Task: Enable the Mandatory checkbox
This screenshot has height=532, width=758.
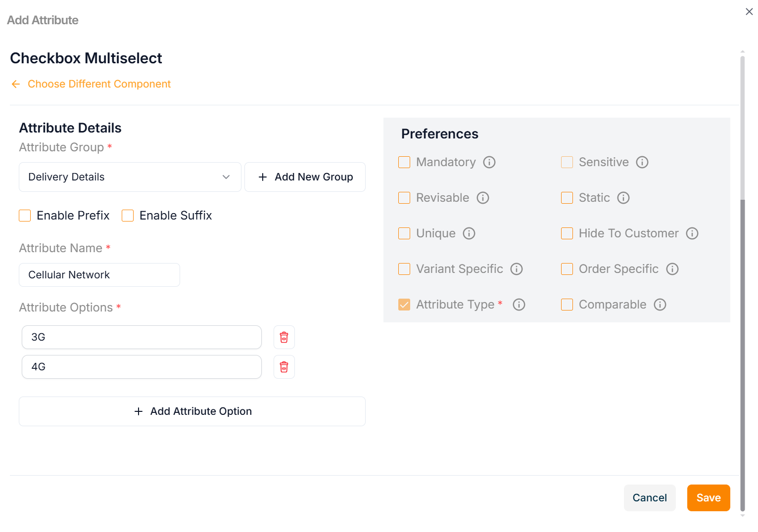Action: 404,162
